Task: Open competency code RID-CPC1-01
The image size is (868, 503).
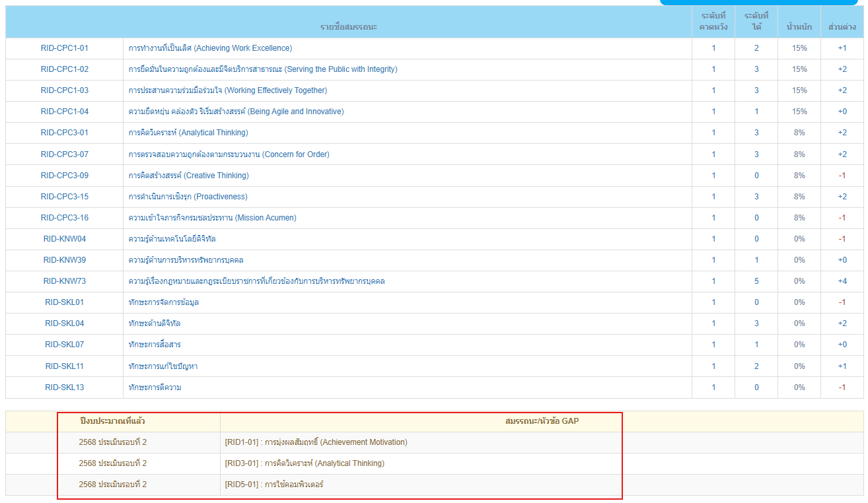Action: coord(64,48)
